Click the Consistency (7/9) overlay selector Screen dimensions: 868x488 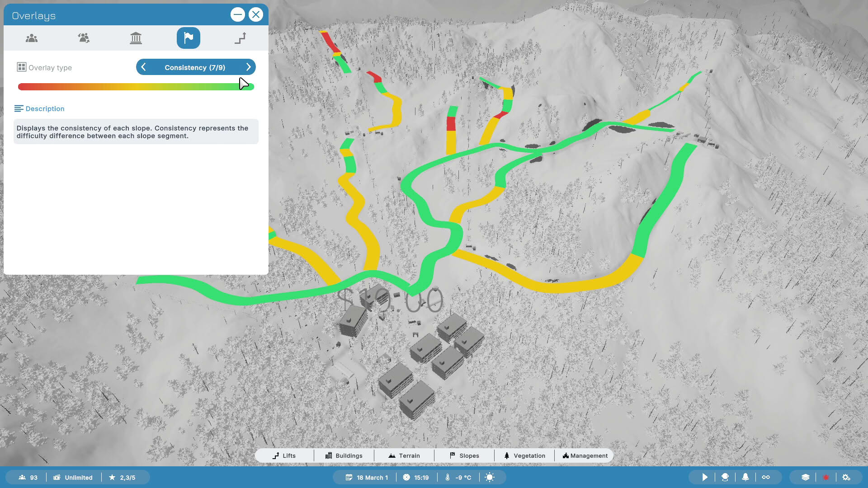pyautogui.click(x=195, y=67)
